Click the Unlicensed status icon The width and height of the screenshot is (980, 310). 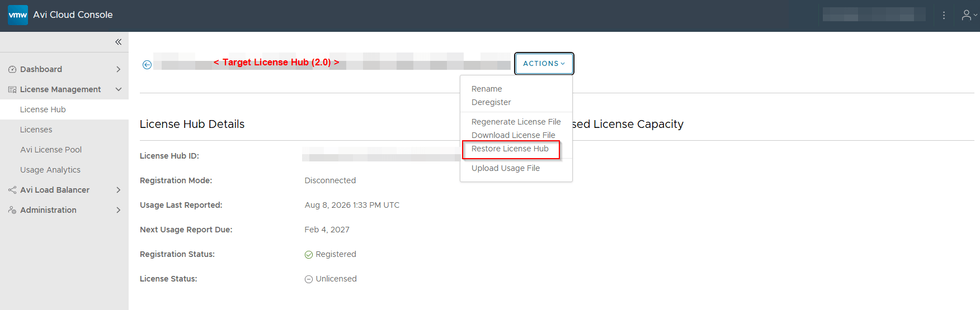click(309, 279)
